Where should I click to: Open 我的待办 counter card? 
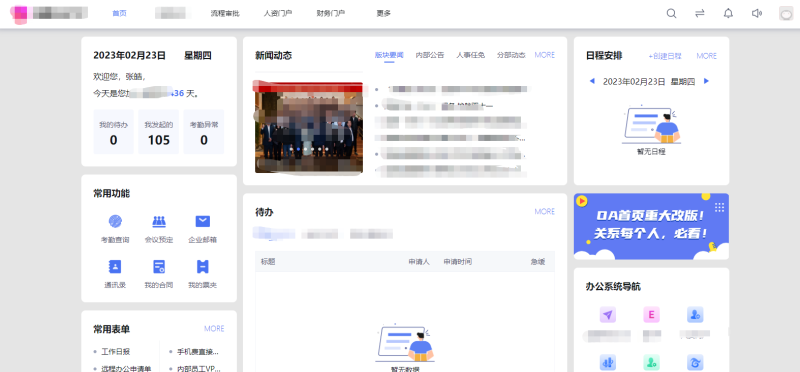pyautogui.click(x=113, y=132)
